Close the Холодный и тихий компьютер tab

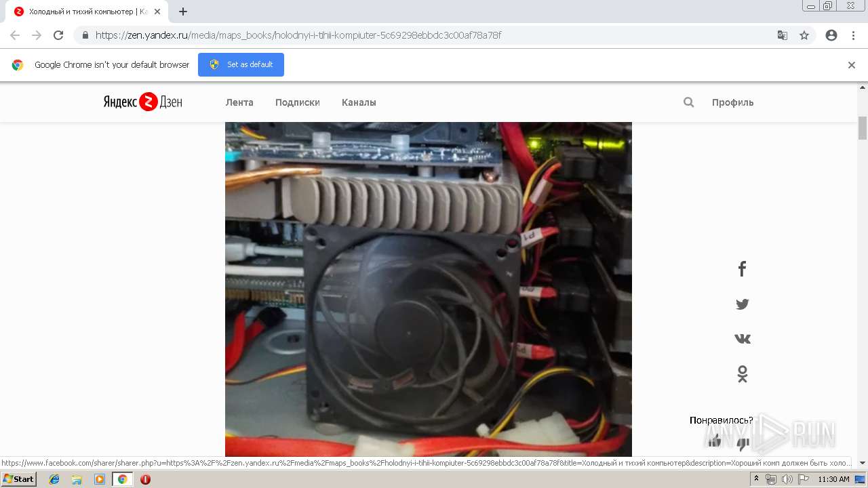(x=157, y=12)
